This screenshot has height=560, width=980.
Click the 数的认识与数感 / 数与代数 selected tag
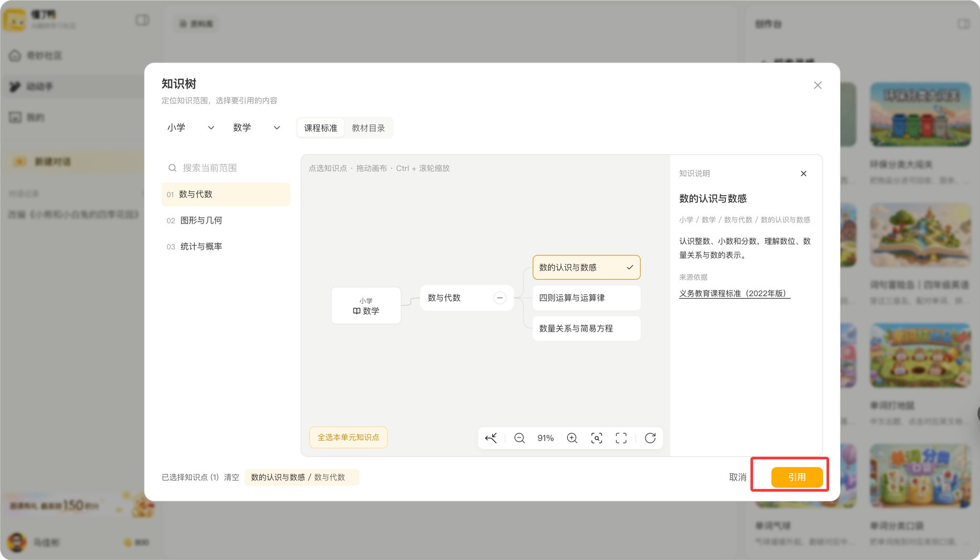(x=302, y=477)
